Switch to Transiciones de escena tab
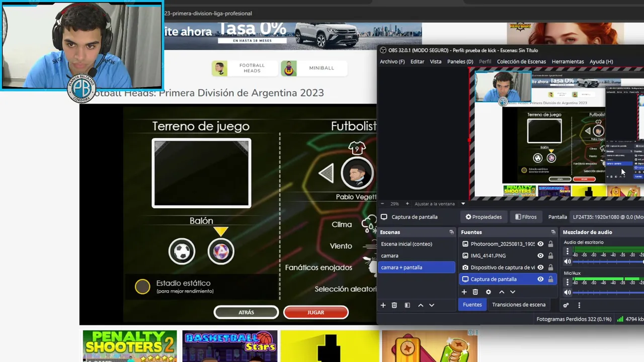Screen dimensions: 644x362 (x=519, y=305)
